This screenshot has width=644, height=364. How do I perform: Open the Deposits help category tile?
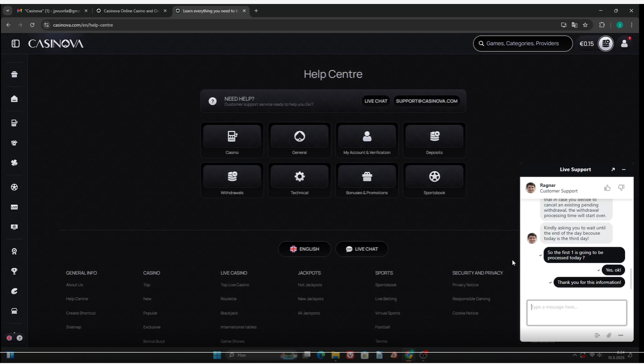click(x=434, y=140)
